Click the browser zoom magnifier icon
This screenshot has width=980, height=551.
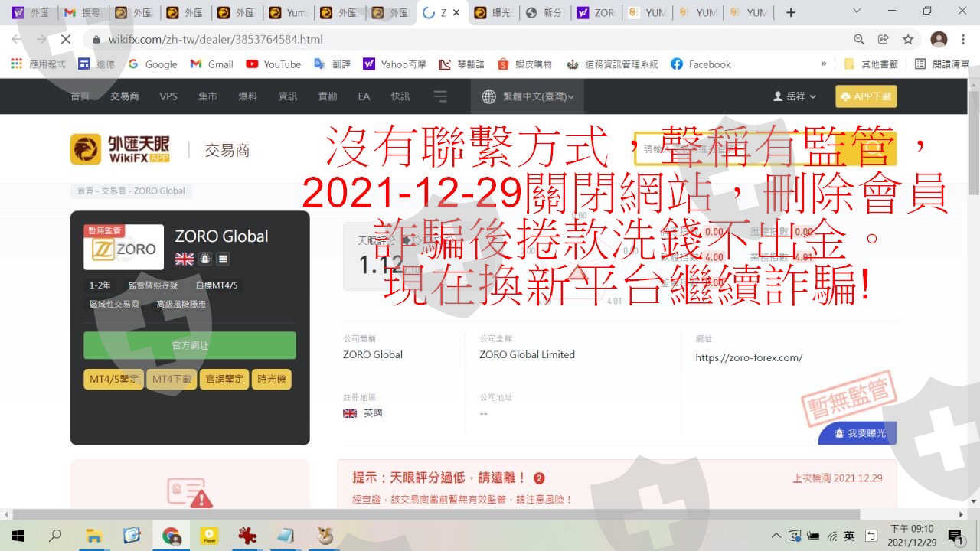[x=859, y=39]
